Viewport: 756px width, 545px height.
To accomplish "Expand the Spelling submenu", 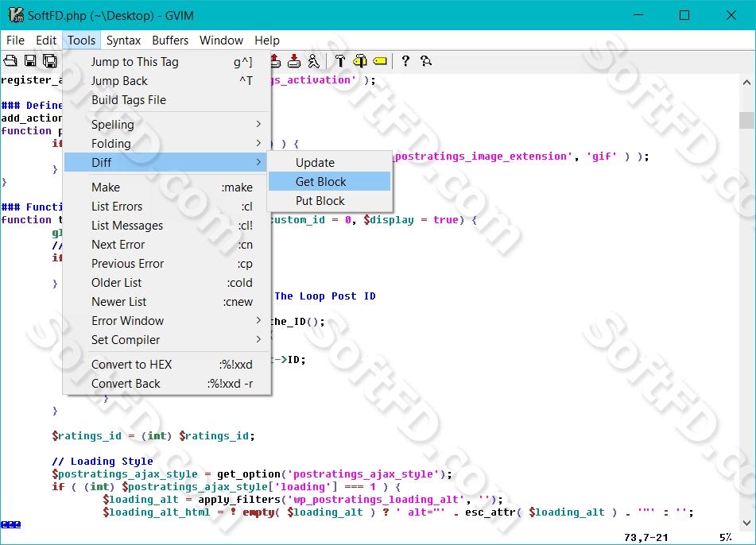I will pyautogui.click(x=167, y=124).
